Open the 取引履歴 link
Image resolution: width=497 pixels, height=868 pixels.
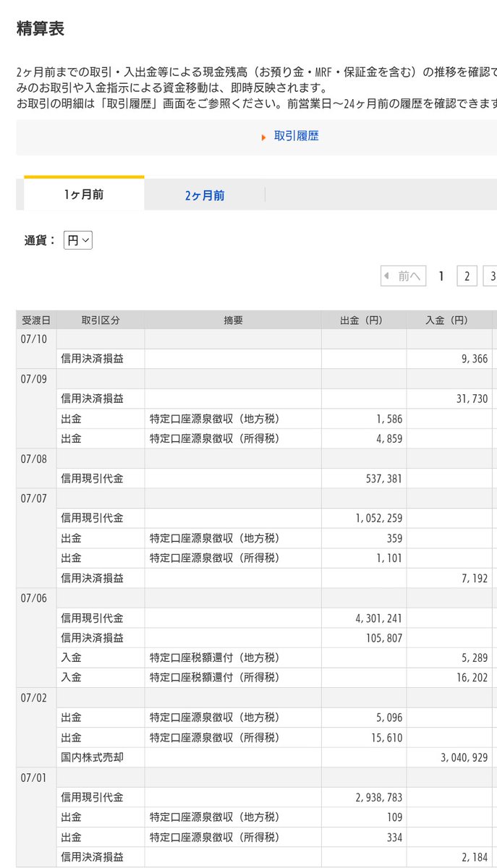point(296,136)
